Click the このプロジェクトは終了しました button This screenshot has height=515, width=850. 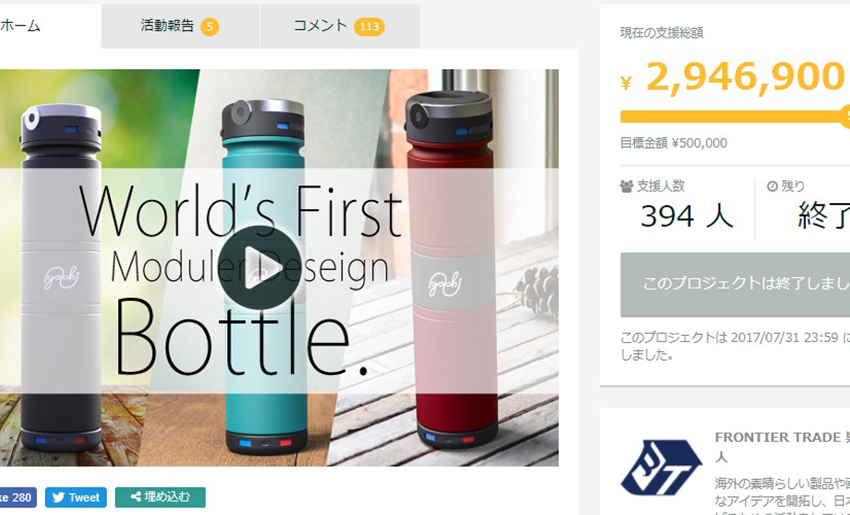click(735, 284)
